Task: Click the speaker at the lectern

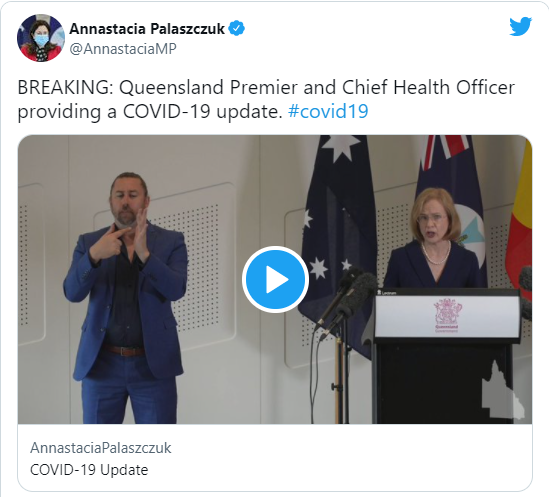Action: tap(433, 238)
